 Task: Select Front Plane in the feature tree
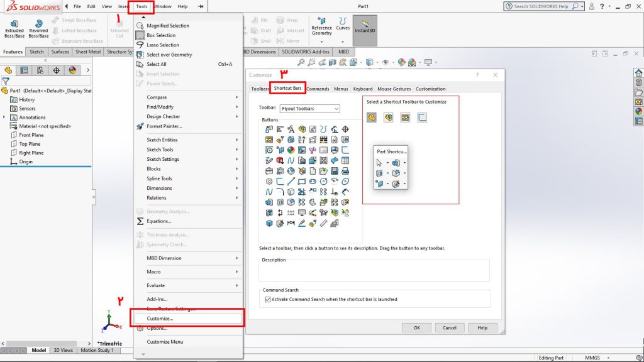pos(31,135)
